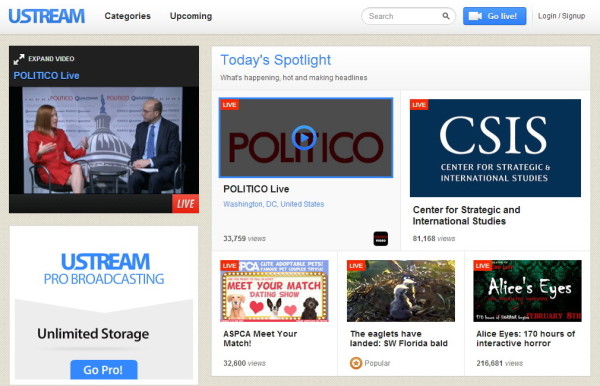Viewport: 600px width, 386px height.
Task: Open POLITICO Live spotlight title
Action: (256, 189)
